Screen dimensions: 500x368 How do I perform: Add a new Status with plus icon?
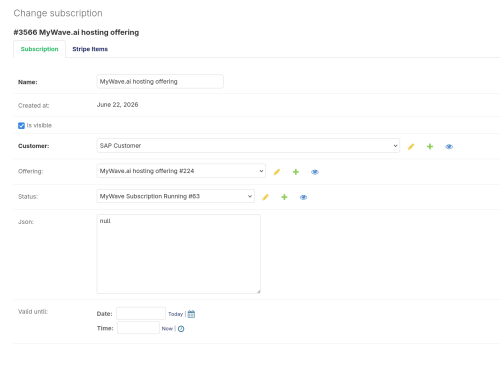(284, 197)
